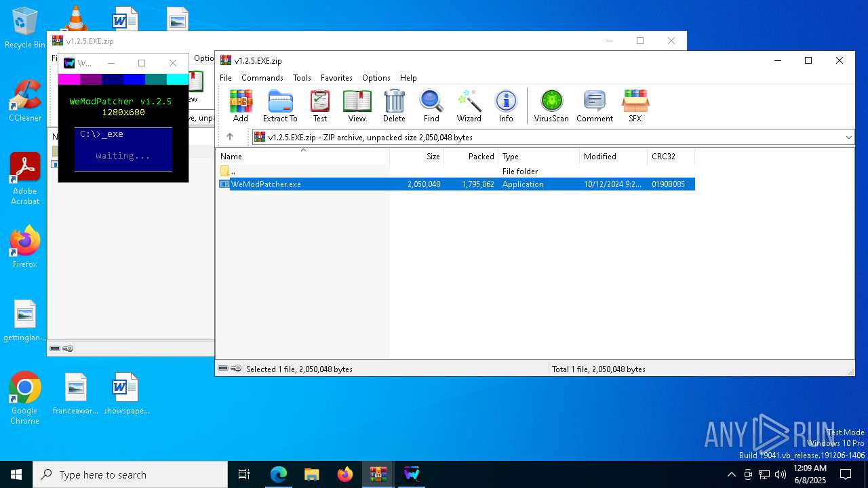
Task: Click the Add toolbar icon in WinRAR
Action: tap(241, 106)
